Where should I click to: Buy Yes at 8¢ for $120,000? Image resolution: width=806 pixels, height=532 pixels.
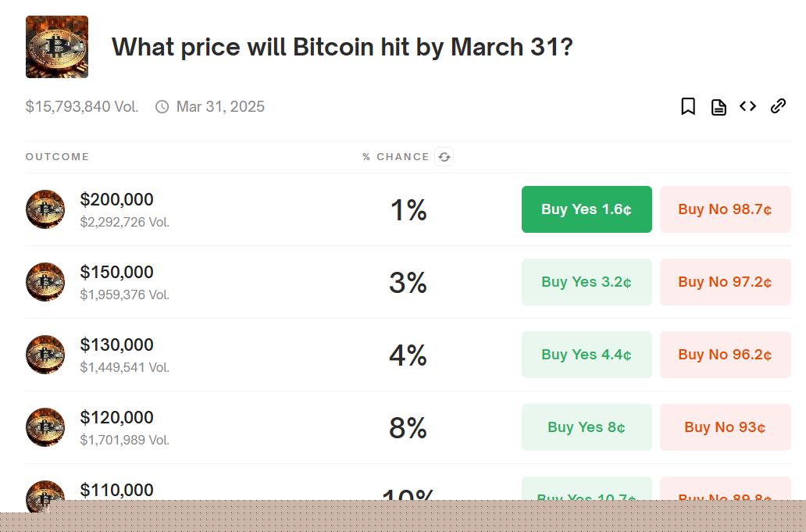click(x=587, y=427)
